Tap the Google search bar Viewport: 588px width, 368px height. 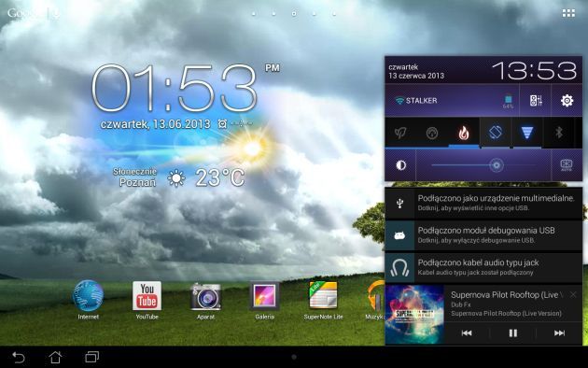33,13
